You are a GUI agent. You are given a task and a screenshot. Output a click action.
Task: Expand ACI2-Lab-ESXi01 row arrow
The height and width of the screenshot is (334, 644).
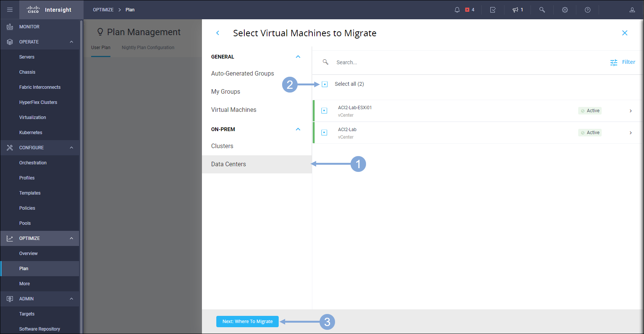coord(631,111)
